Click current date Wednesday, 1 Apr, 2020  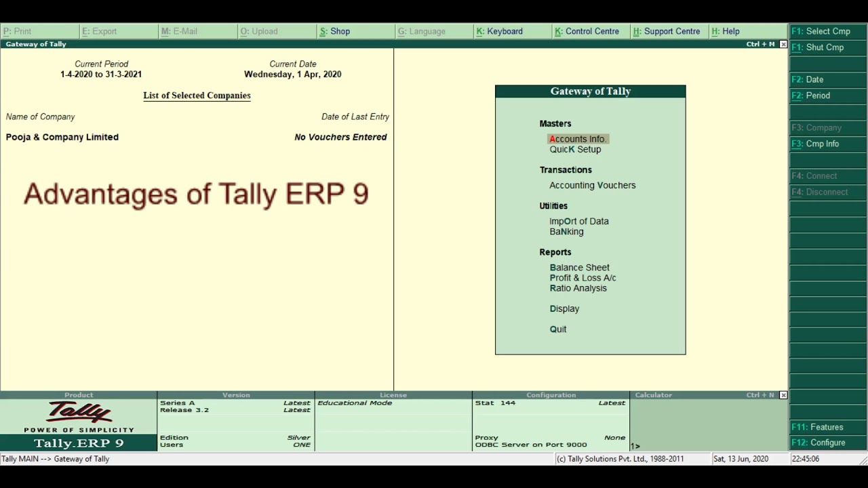293,75
